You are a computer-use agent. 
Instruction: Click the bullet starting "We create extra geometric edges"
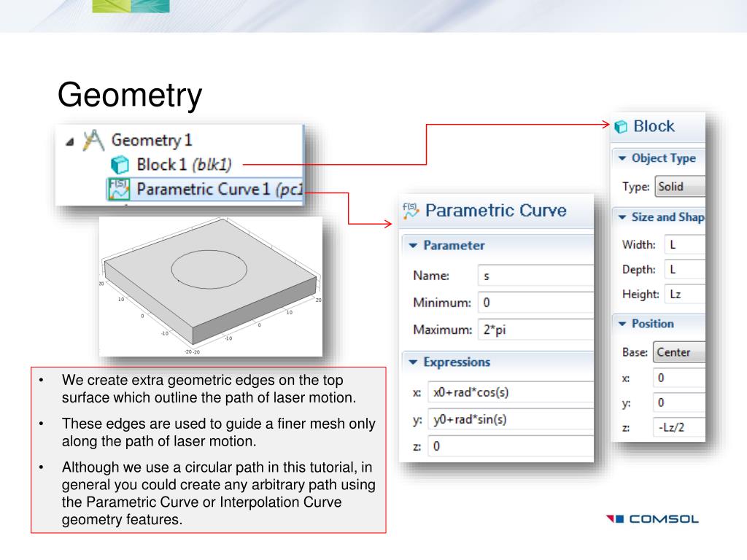[209, 389]
